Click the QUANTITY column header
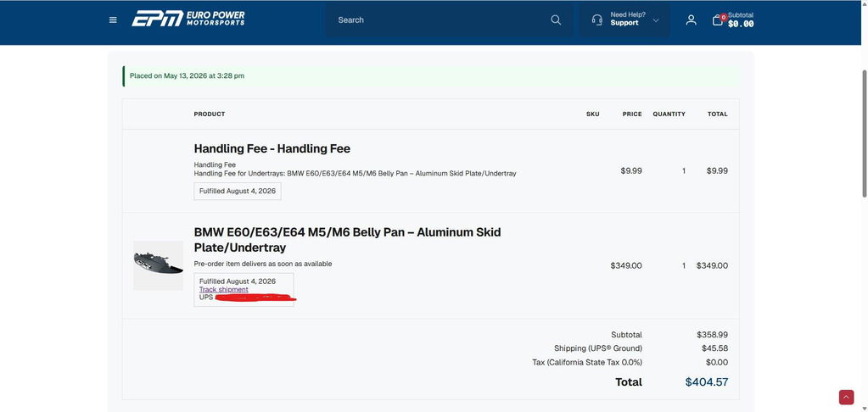The width and height of the screenshot is (868, 412). pos(669,114)
